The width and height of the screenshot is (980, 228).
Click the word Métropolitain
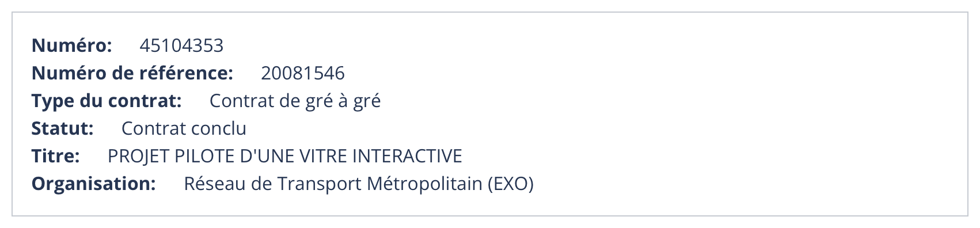pyautogui.click(x=424, y=184)
